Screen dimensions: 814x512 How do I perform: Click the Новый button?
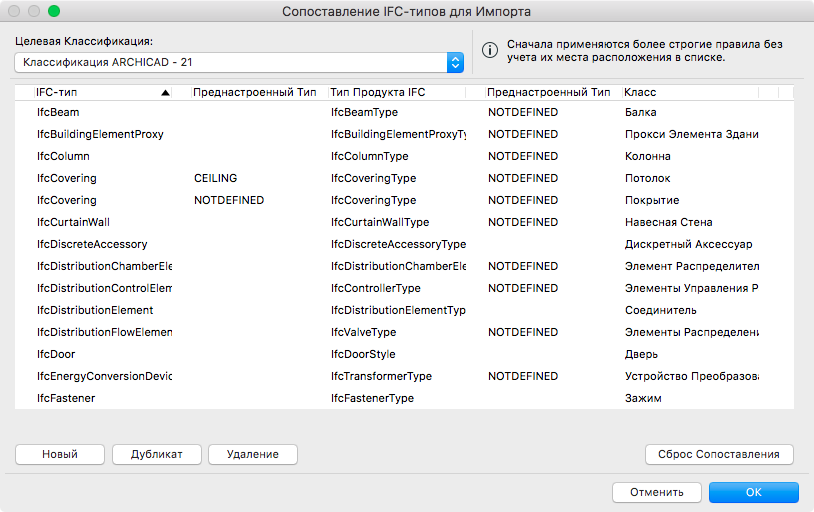point(60,454)
